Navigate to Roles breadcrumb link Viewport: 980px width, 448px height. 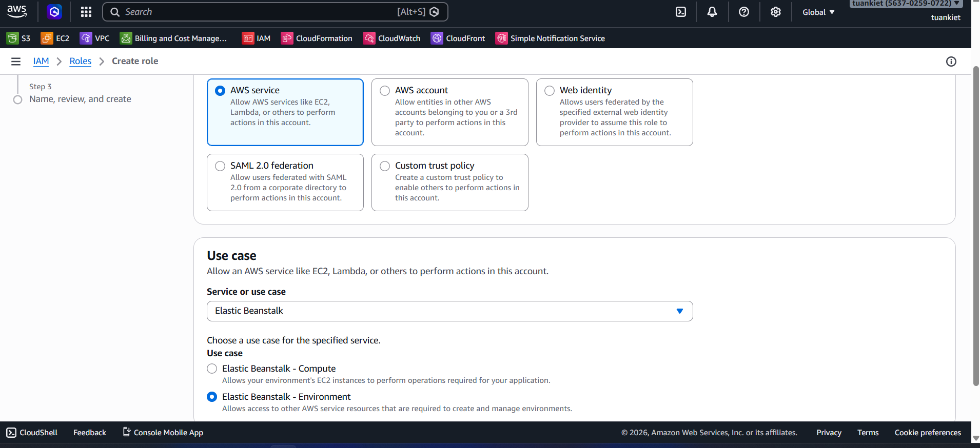pyautogui.click(x=81, y=61)
